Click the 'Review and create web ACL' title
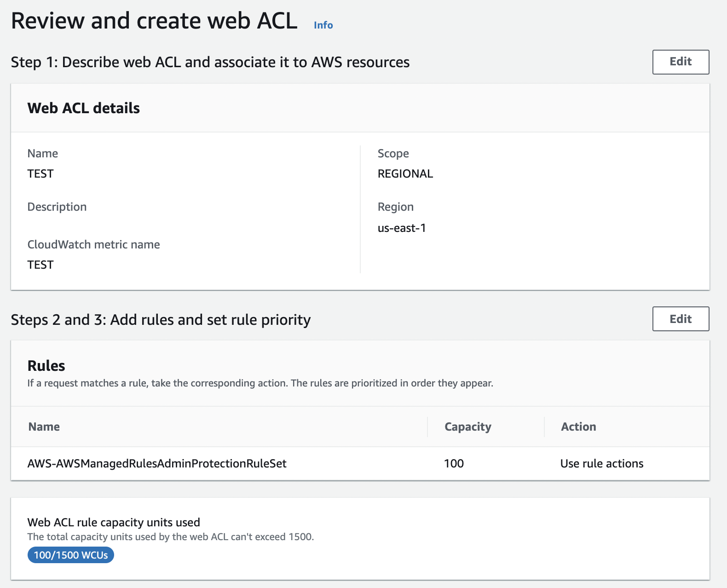 coord(154,21)
